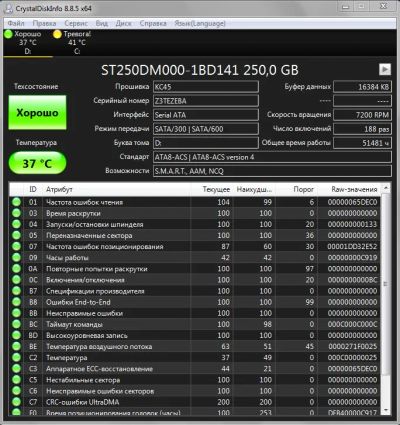Select the CRC-ошибки UltraDMA attribute text
The image size is (400, 425).
tap(82, 402)
